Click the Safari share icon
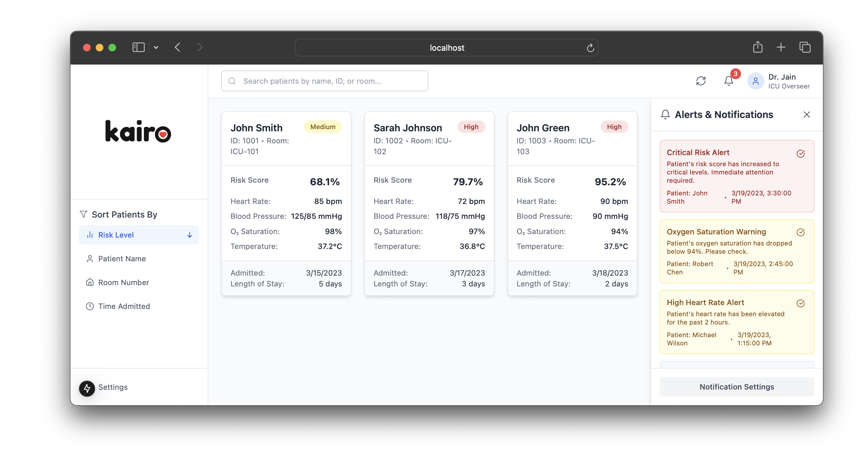This screenshot has width=868, height=458. 757,47
